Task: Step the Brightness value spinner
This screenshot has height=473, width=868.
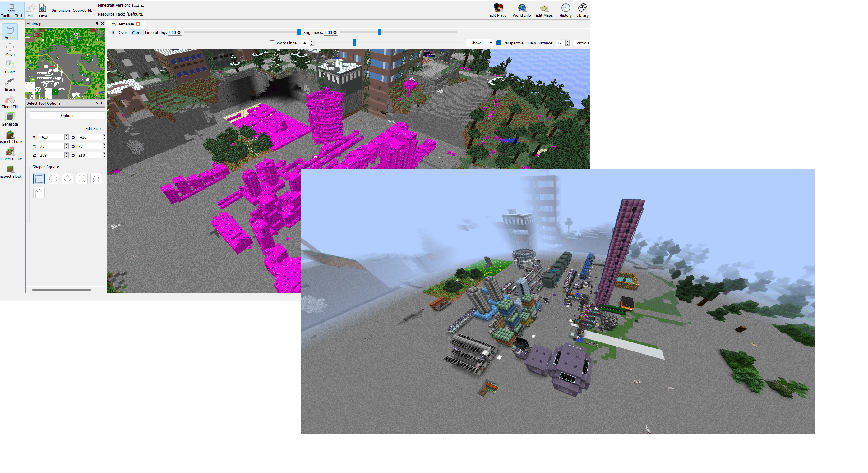Action: 335,32
